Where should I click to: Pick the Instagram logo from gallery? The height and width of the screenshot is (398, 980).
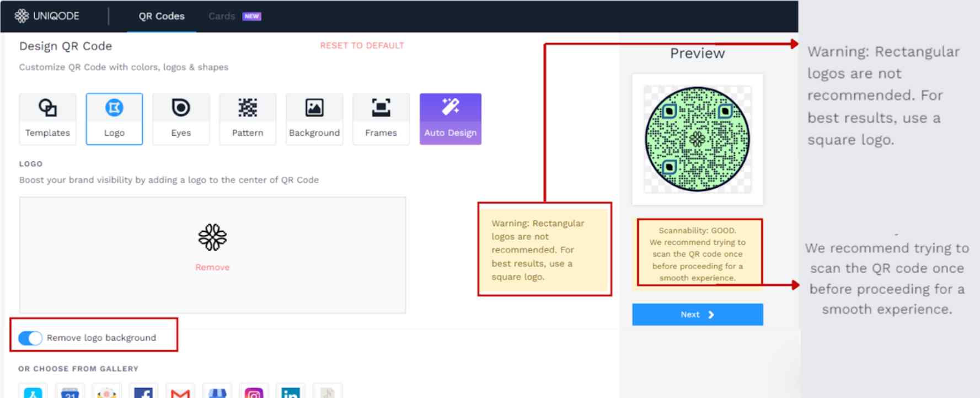tap(254, 391)
